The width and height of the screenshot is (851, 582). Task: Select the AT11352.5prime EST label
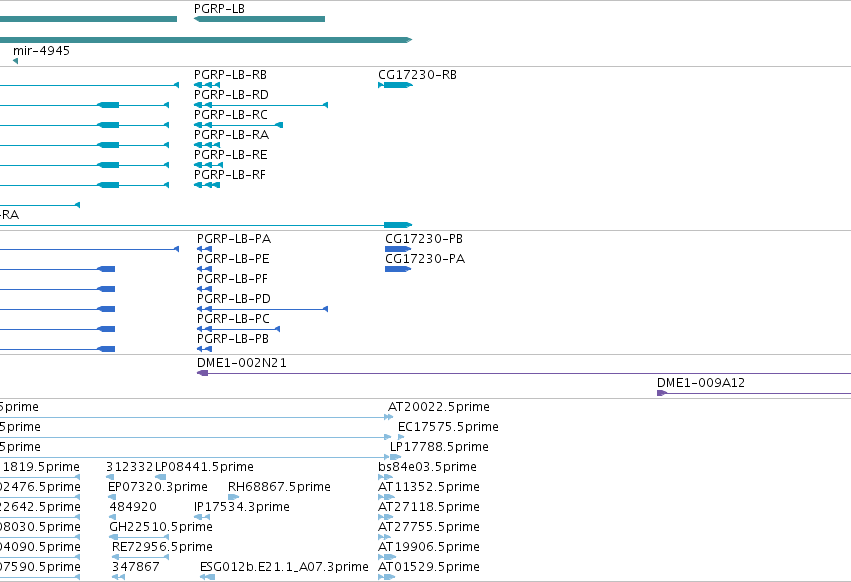[x=429, y=487]
